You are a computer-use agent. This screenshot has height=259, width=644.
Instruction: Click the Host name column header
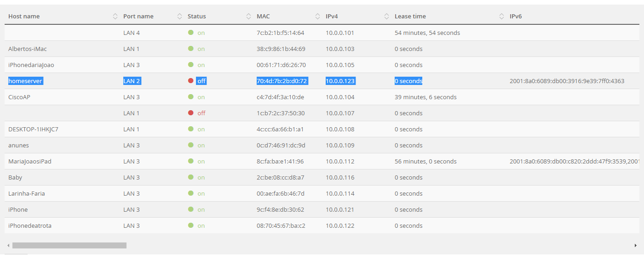pos(24,16)
